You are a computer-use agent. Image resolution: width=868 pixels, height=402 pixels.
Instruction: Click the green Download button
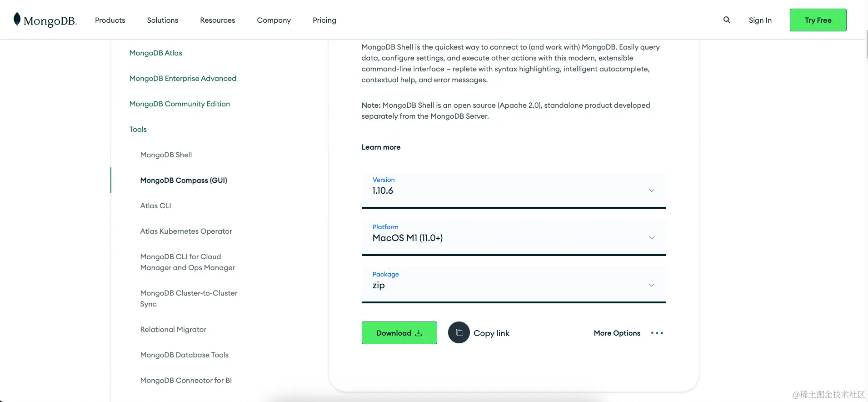pyautogui.click(x=399, y=332)
